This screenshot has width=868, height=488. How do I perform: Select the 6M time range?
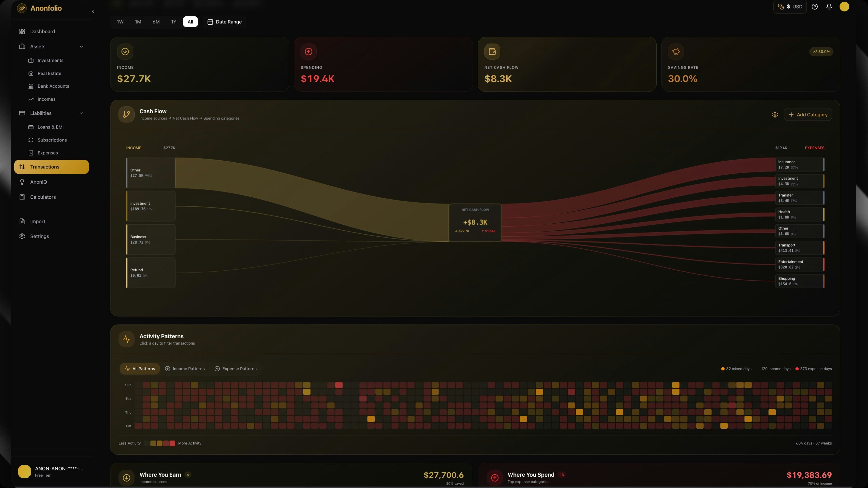[156, 22]
